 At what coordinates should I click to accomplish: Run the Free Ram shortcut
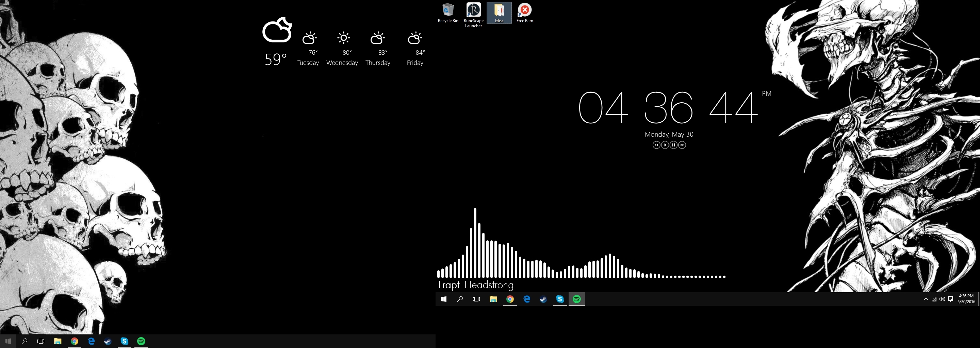(525, 13)
